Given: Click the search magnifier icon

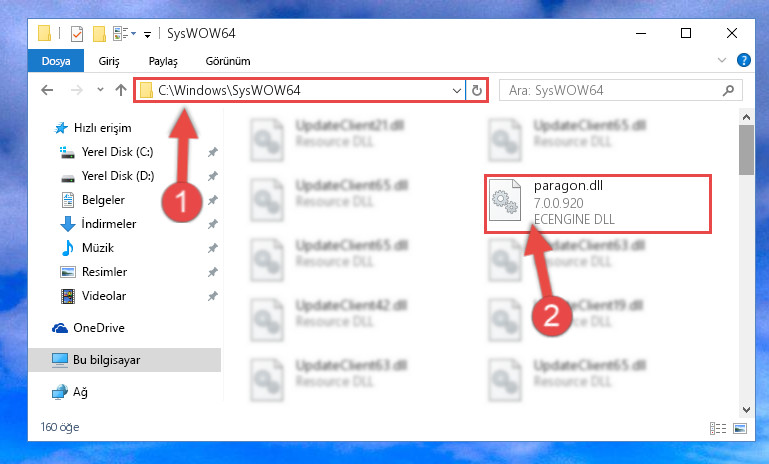Looking at the screenshot, I should click(x=728, y=90).
